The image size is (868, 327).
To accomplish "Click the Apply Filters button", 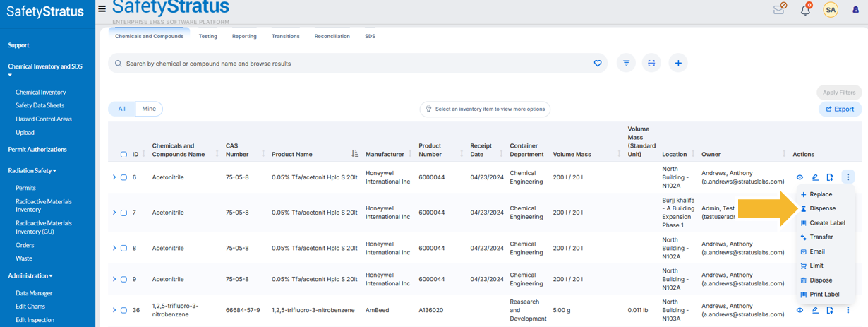I will [x=838, y=93].
